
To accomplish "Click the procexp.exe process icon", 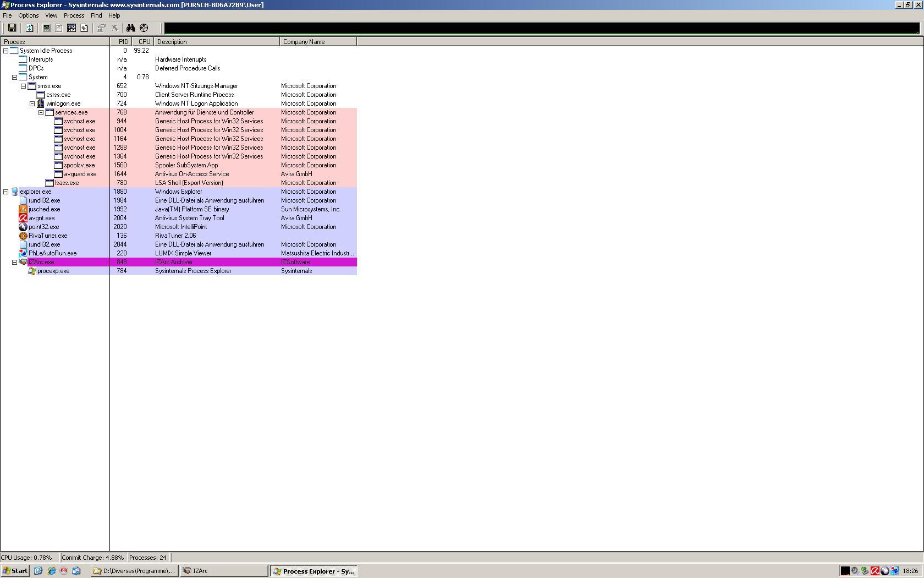I will point(32,271).
